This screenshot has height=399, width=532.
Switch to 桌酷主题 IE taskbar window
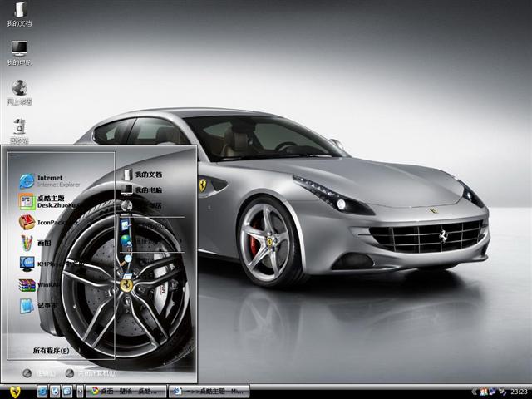click(209, 392)
